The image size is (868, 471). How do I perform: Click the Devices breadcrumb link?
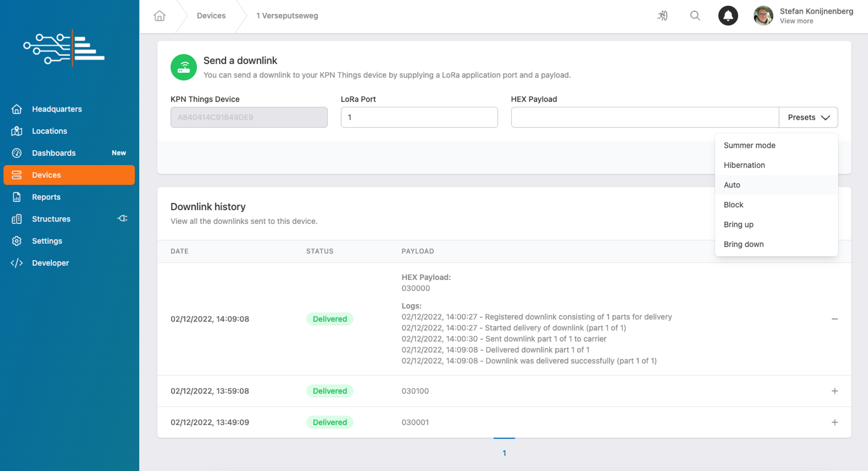(x=211, y=16)
